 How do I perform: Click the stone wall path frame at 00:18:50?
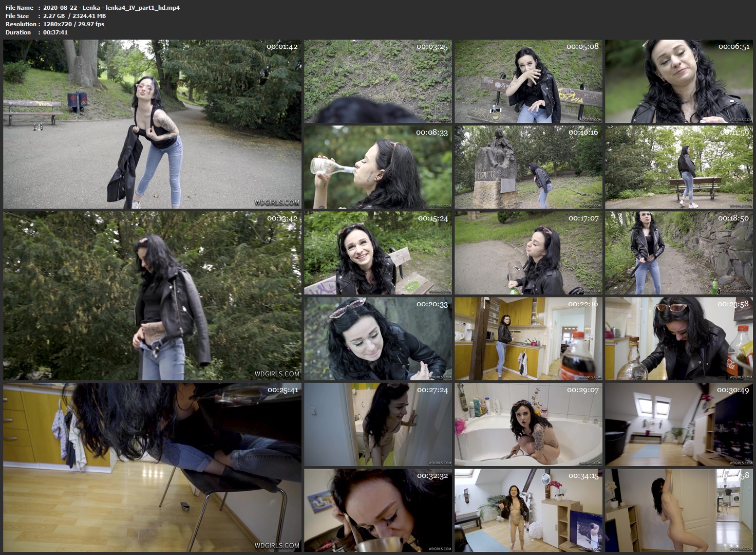[678, 253]
